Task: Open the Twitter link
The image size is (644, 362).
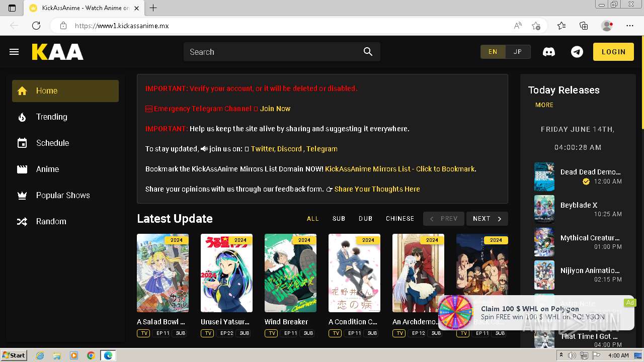Action: coord(262,149)
